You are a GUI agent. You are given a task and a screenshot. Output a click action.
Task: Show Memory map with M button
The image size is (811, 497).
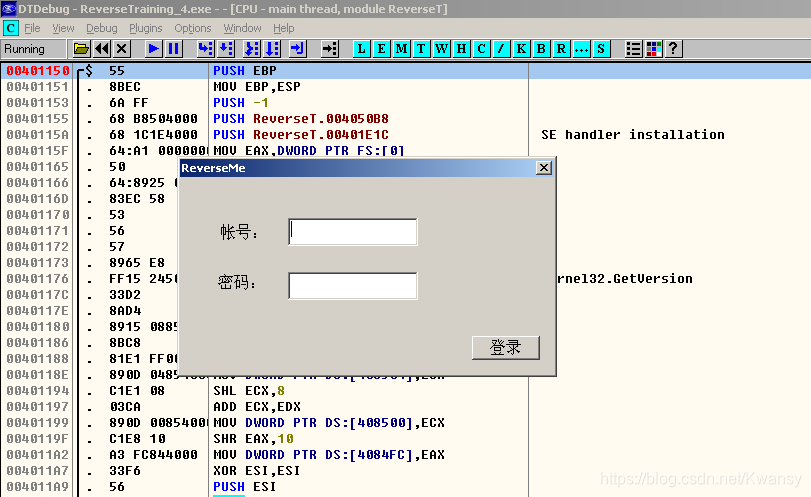point(401,49)
